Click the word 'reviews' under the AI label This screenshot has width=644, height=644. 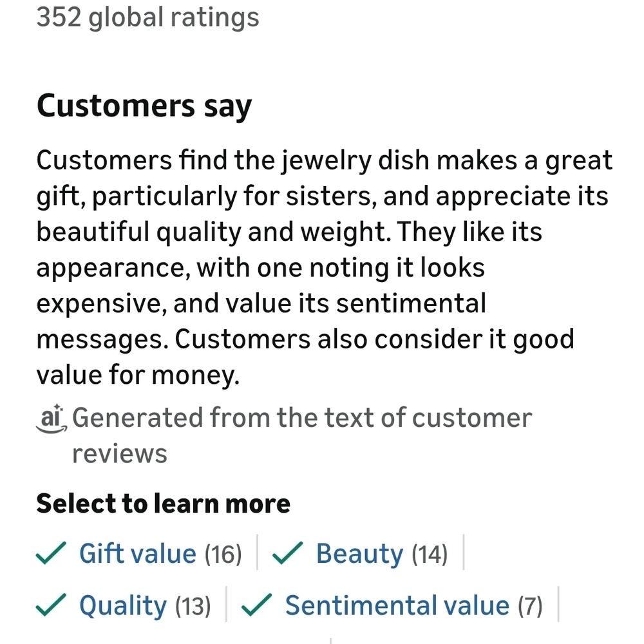pyautogui.click(x=119, y=454)
